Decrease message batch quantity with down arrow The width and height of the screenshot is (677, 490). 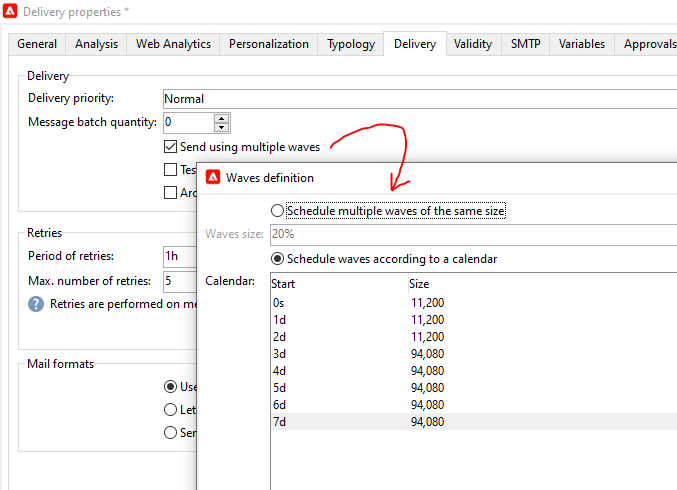(x=222, y=127)
